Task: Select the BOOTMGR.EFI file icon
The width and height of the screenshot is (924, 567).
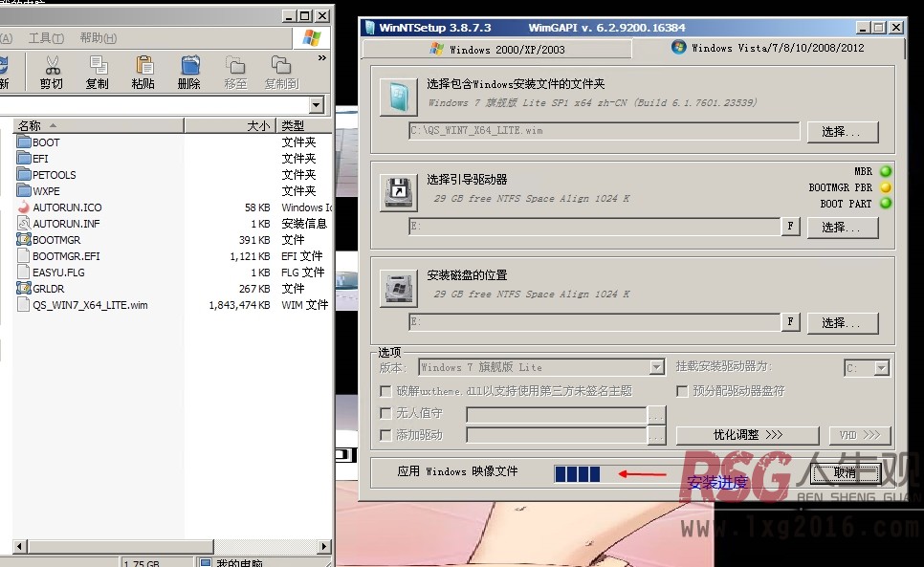Action: coord(24,256)
